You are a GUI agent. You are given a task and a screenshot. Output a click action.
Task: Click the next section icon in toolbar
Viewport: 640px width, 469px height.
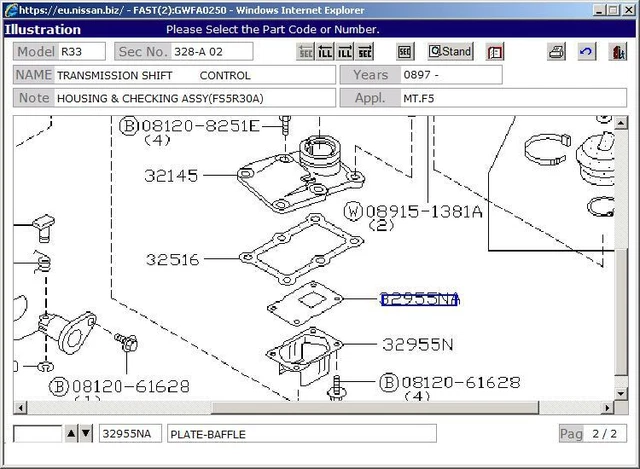[x=366, y=52]
